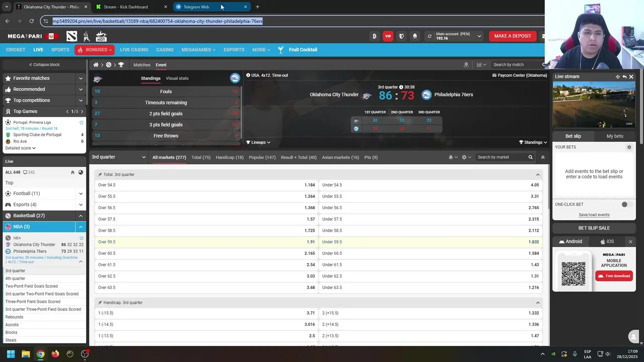Expand Recommended section
The height and width of the screenshot is (362, 644).
80,89
